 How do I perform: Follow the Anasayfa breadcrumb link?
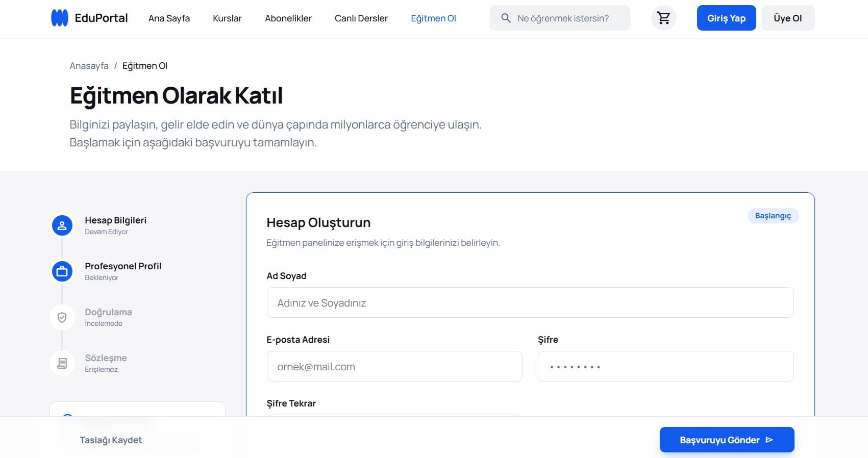point(89,66)
